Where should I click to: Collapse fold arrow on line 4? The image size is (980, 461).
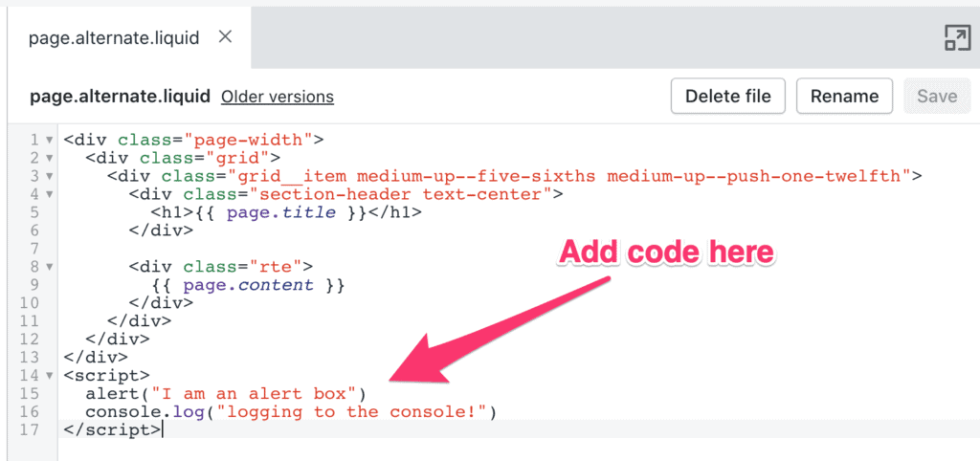[50, 194]
